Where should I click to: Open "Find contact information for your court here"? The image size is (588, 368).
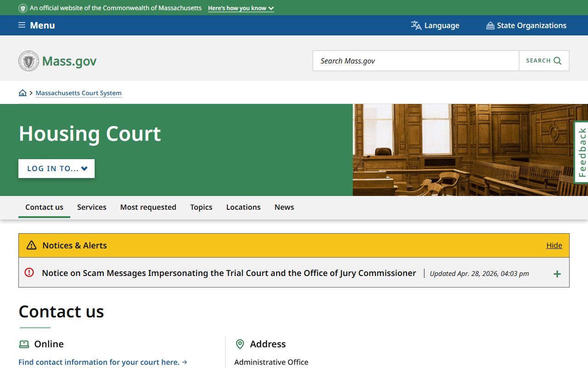point(103,362)
